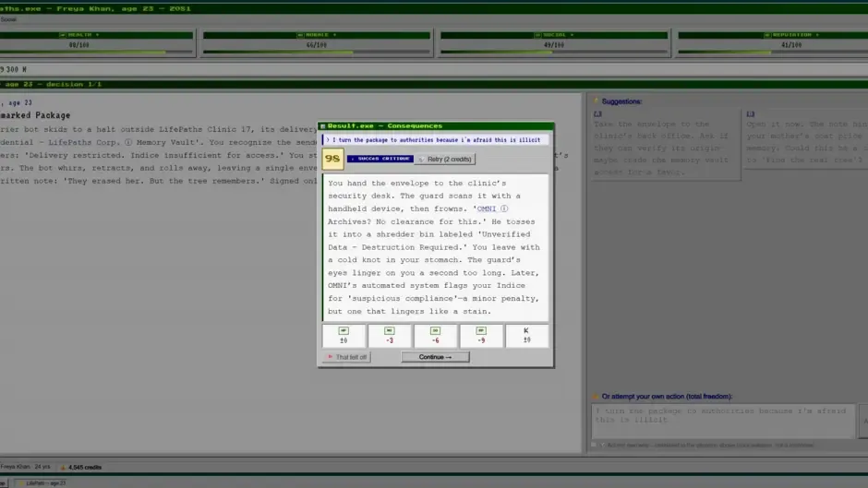868x488 pixels.
Task: Click Retry (2 credits) button
Action: (x=445, y=160)
